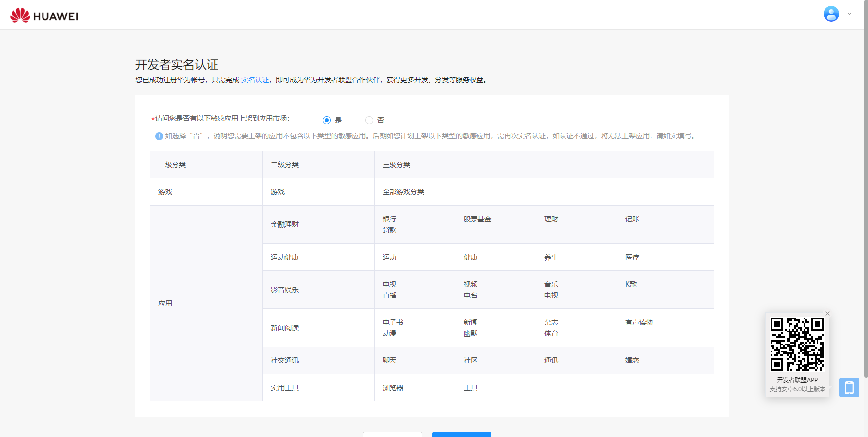This screenshot has width=868, height=437.
Task: Click the K歌 item
Action: click(631, 284)
